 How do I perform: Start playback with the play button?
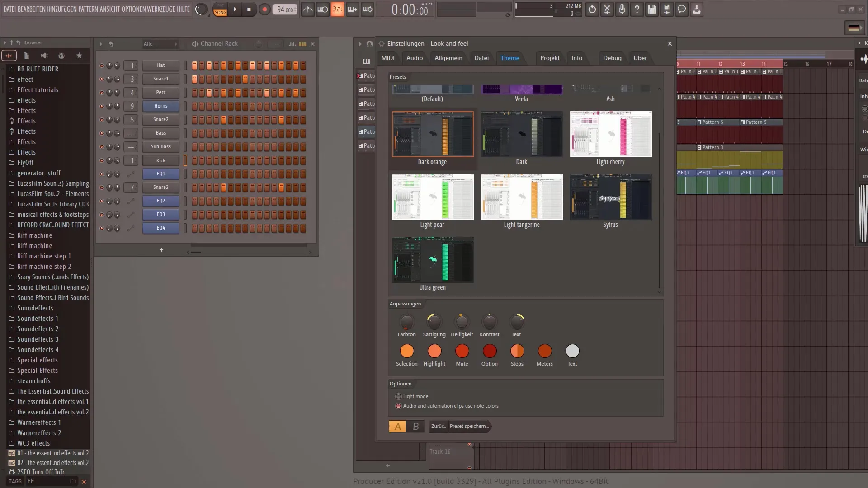click(x=235, y=9)
